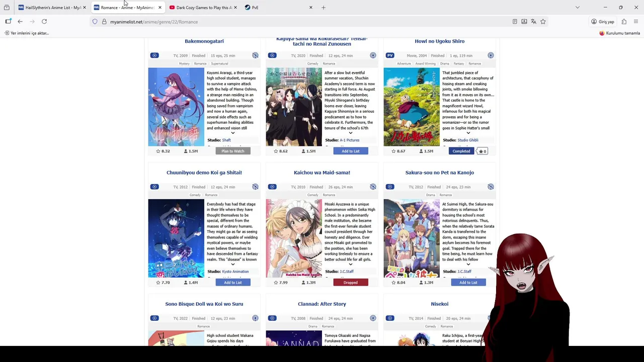Screen dimensions: 644x362
Task: Open the Bakemonogatari cover thumbnail
Action: pyautogui.click(x=176, y=107)
